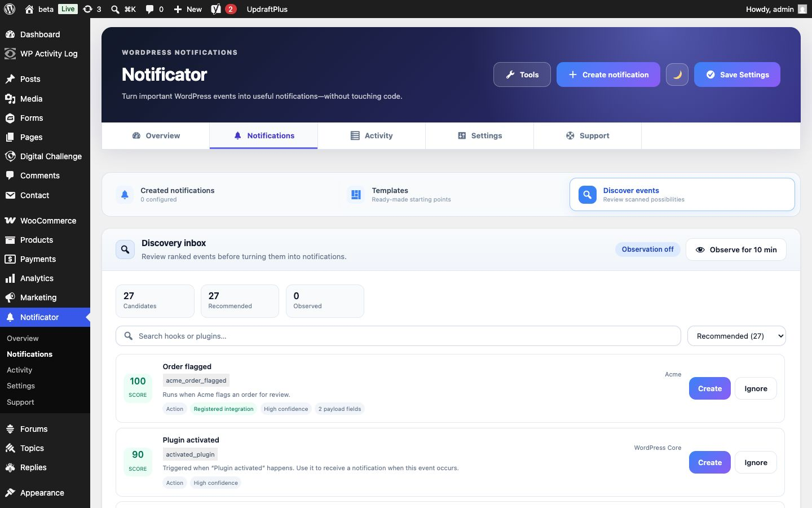Click the Media icon in sidebar
Viewport: 812px width, 508px height.
(10, 99)
